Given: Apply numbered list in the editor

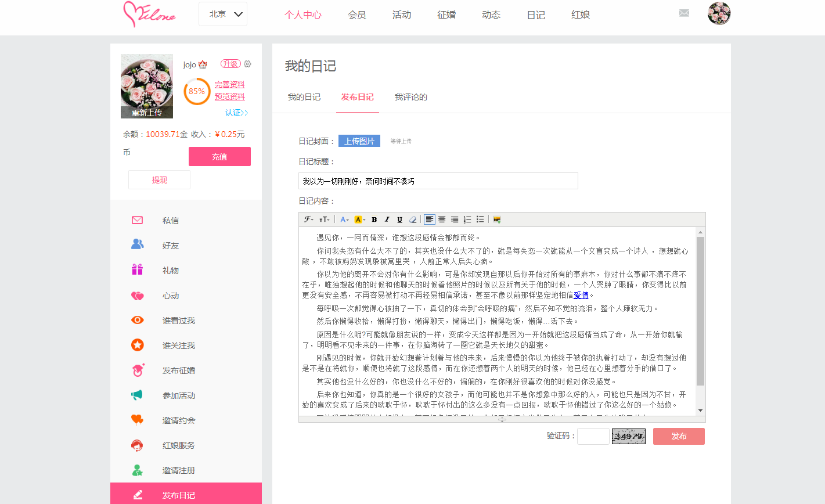Looking at the screenshot, I should [x=467, y=219].
